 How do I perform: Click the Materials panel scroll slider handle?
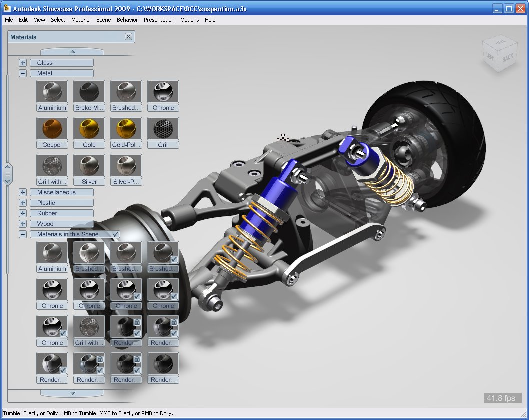8,174
